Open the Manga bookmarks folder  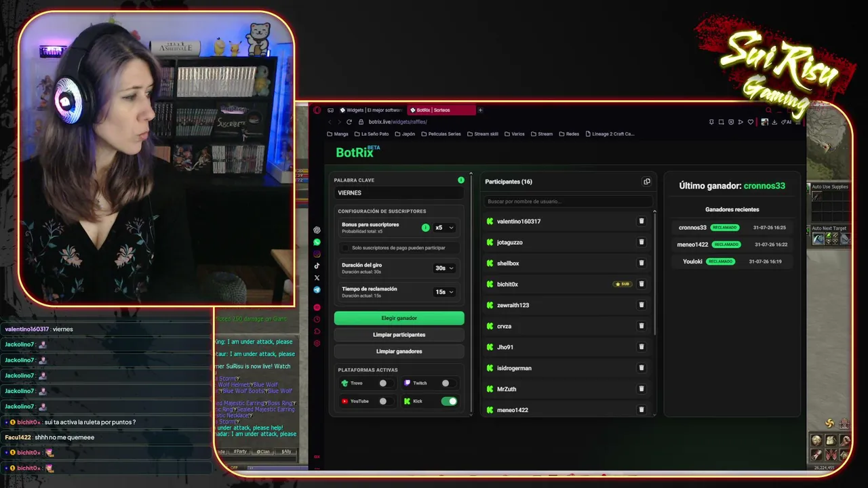338,134
